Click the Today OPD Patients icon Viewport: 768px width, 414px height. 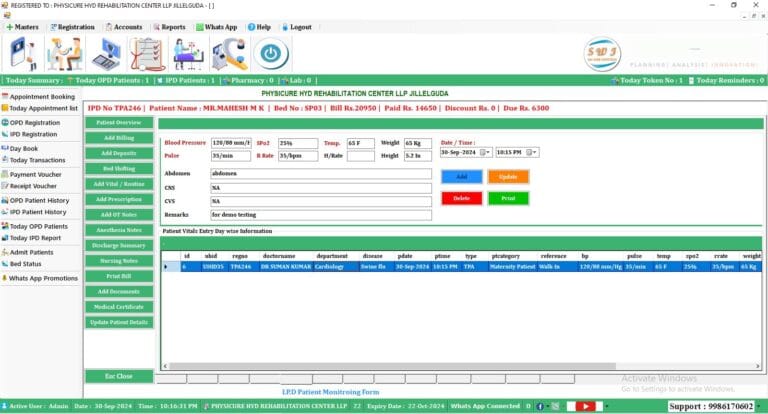[x=5, y=226]
